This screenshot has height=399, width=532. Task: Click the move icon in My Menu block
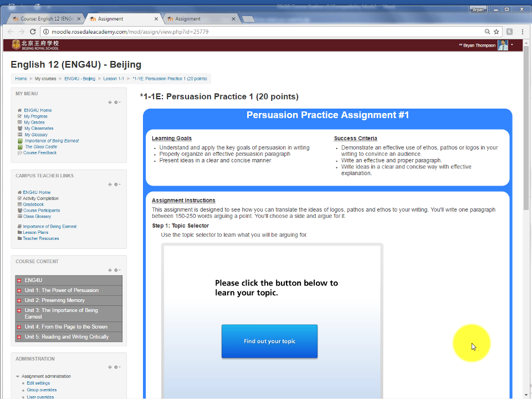point(110,102)
